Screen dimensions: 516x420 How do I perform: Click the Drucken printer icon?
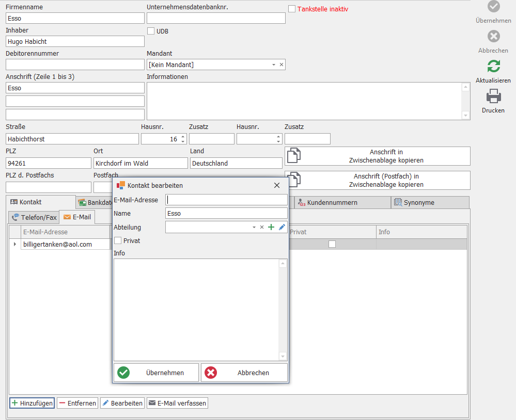pos(493,96)
